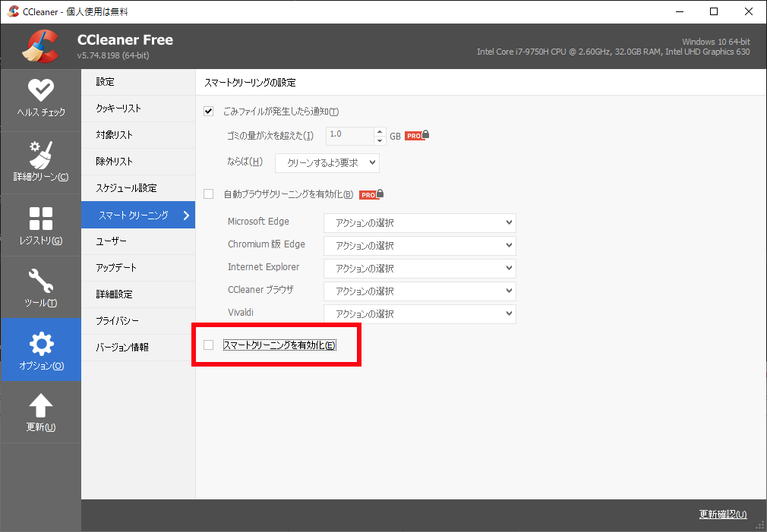767x532 pixels.
Task: Open the アップデート page
Action: click(138, 267)
